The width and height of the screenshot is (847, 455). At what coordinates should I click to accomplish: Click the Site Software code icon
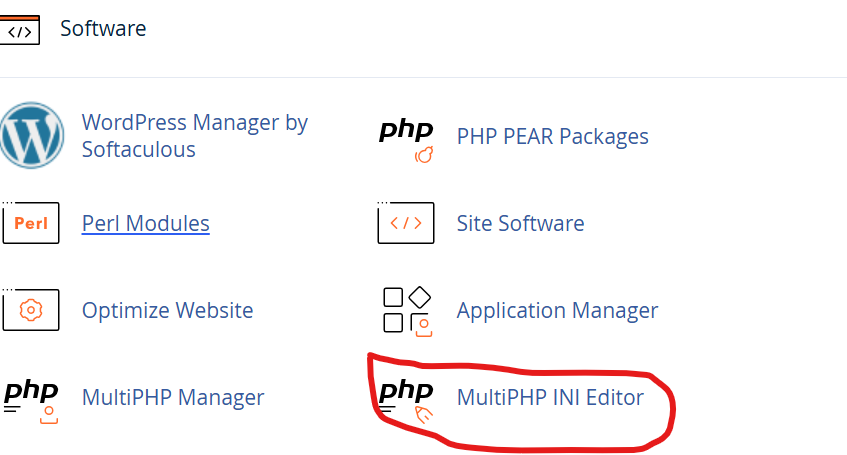406,223
